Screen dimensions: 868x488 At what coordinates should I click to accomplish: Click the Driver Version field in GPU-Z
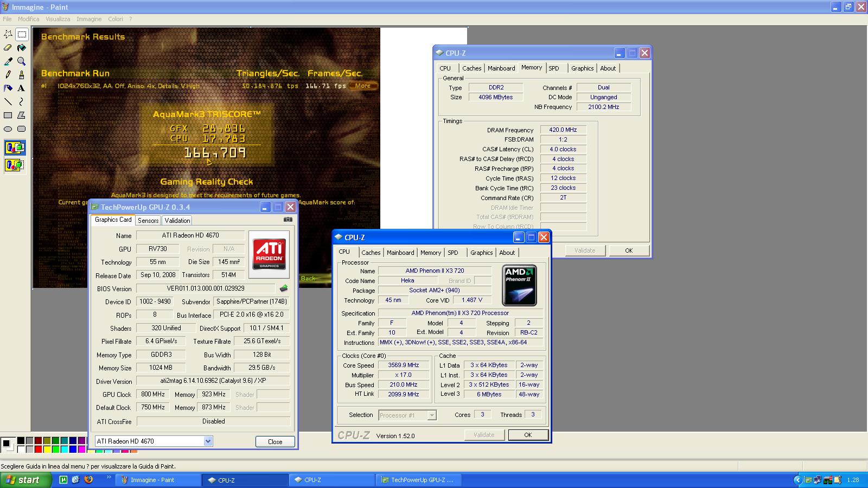pos(213,381)
